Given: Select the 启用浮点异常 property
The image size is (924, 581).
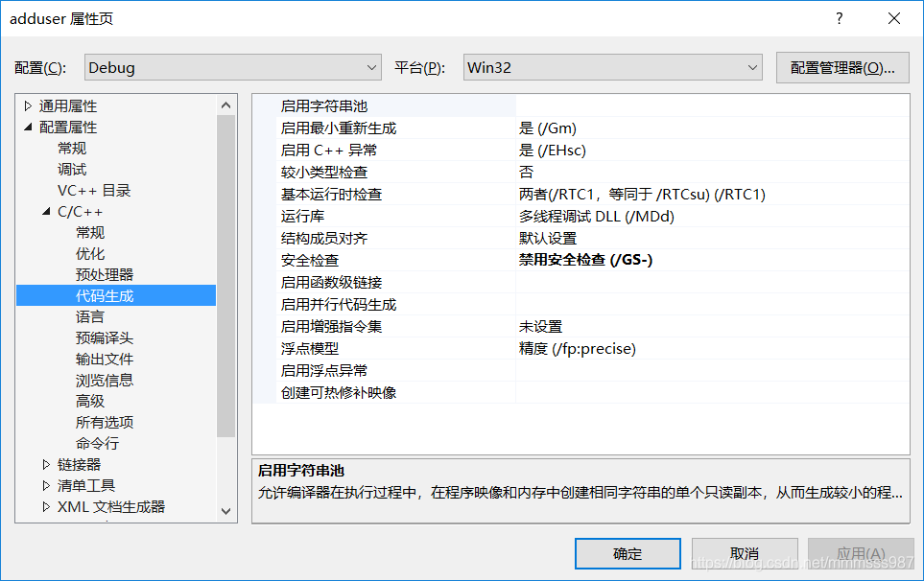Looking at the screenshot, I should (324, 371).
